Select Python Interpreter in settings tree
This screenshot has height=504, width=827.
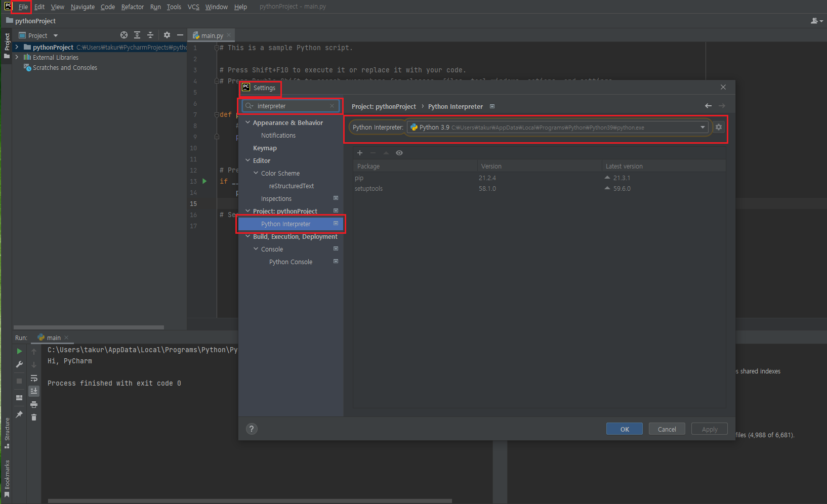[291, 224]
